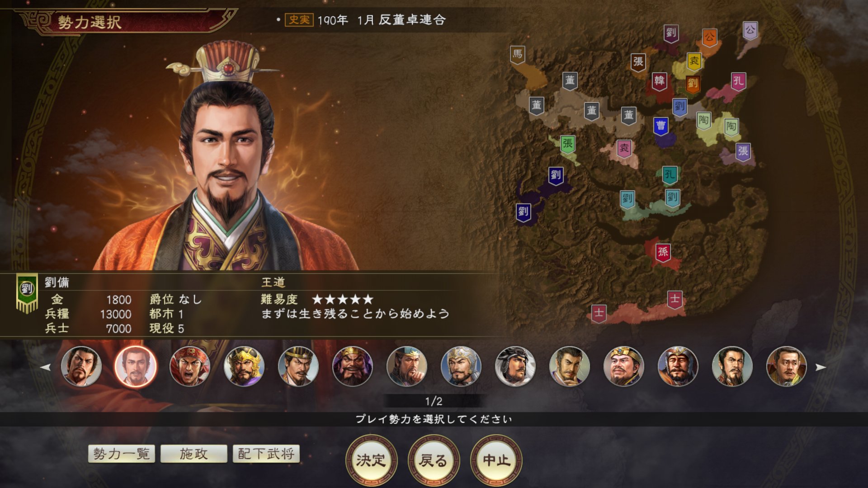Open the 施政 policy view
Image resolution: width=868 pixels, height=488 pixels.
[x=194, y=454]
